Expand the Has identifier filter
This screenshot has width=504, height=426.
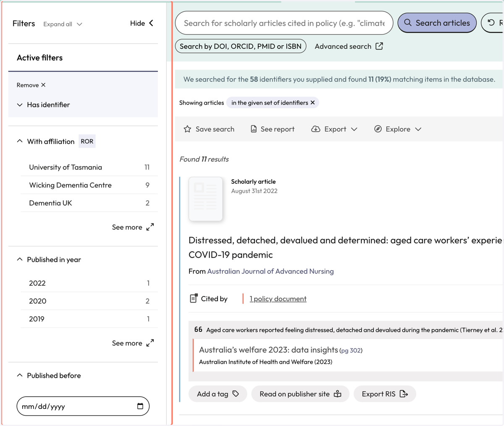coord(43,105)
